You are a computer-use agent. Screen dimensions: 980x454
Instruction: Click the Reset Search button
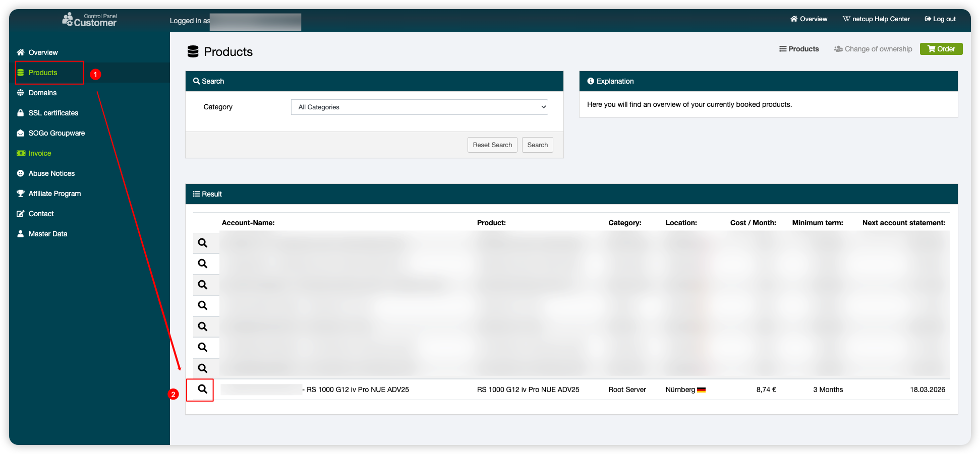492,145
